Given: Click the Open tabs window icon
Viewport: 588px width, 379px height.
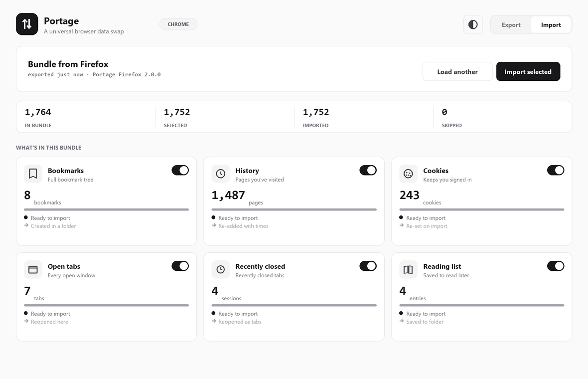Looking at the screenshot, I should [33, 269].
